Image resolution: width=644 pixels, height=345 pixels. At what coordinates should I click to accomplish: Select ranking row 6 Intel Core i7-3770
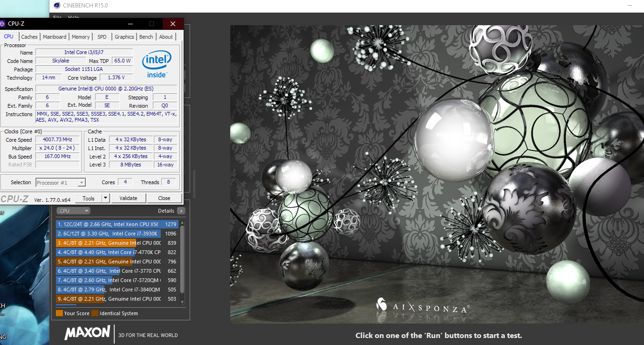point(117,271)
